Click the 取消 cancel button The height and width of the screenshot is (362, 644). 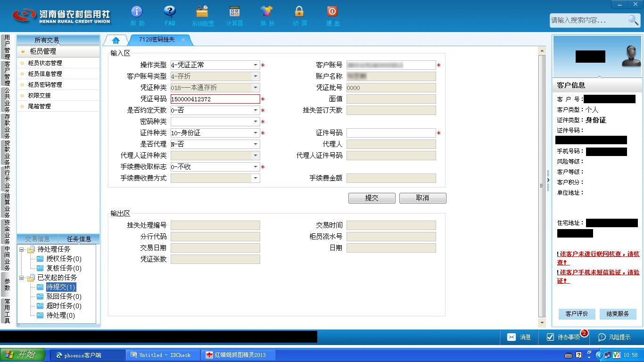tap(423, 198)
